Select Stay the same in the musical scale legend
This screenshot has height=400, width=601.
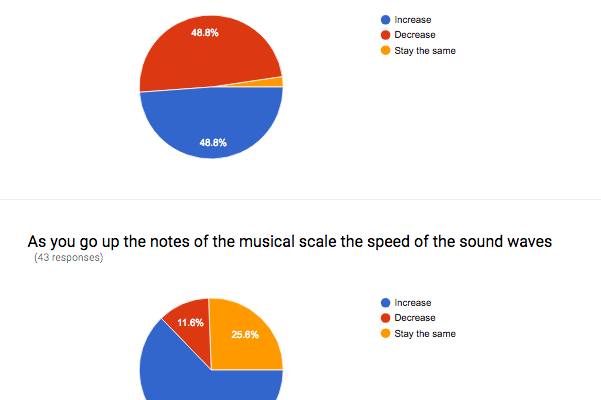[x=425, y=334]
